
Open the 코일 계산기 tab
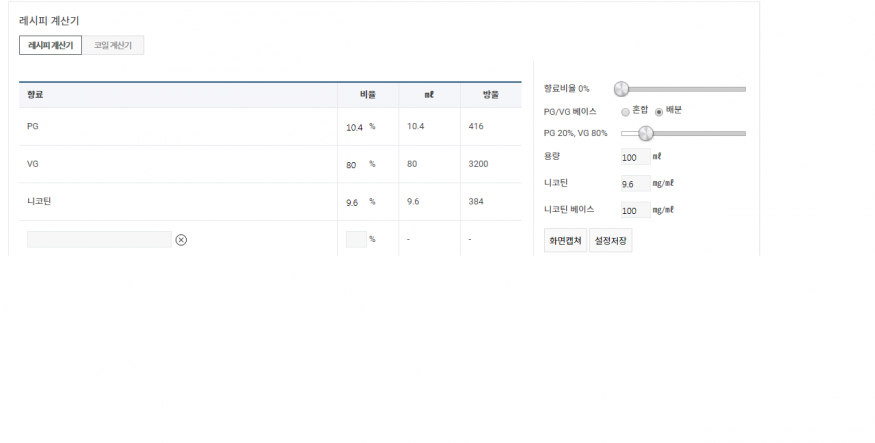click(113, 45)
